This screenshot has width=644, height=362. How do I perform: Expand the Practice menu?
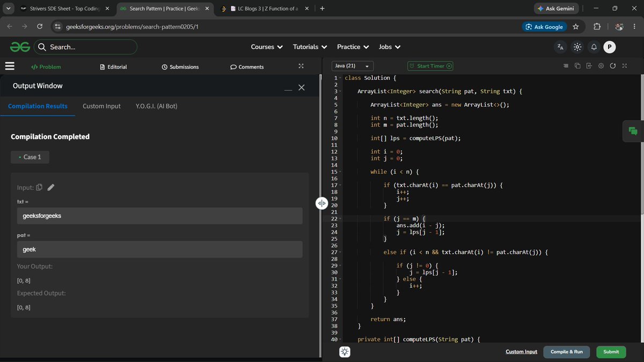click(353, 47)
